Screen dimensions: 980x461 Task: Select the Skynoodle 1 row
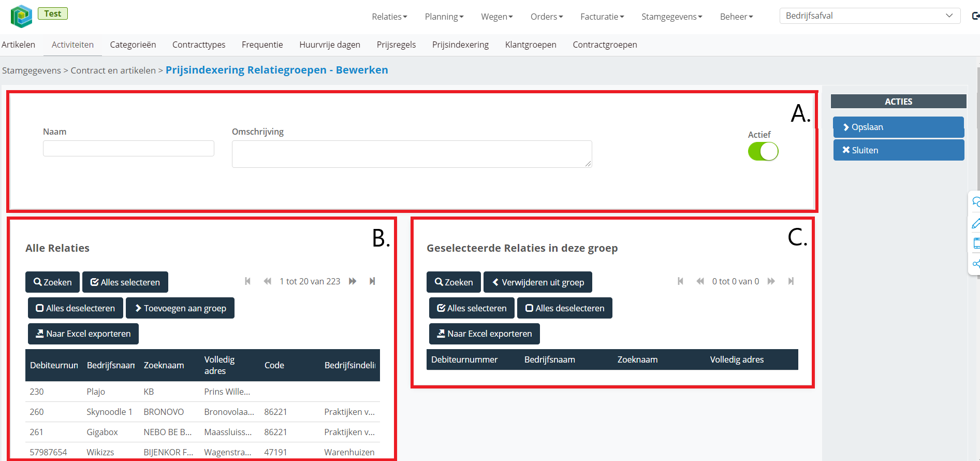point(202,412)
